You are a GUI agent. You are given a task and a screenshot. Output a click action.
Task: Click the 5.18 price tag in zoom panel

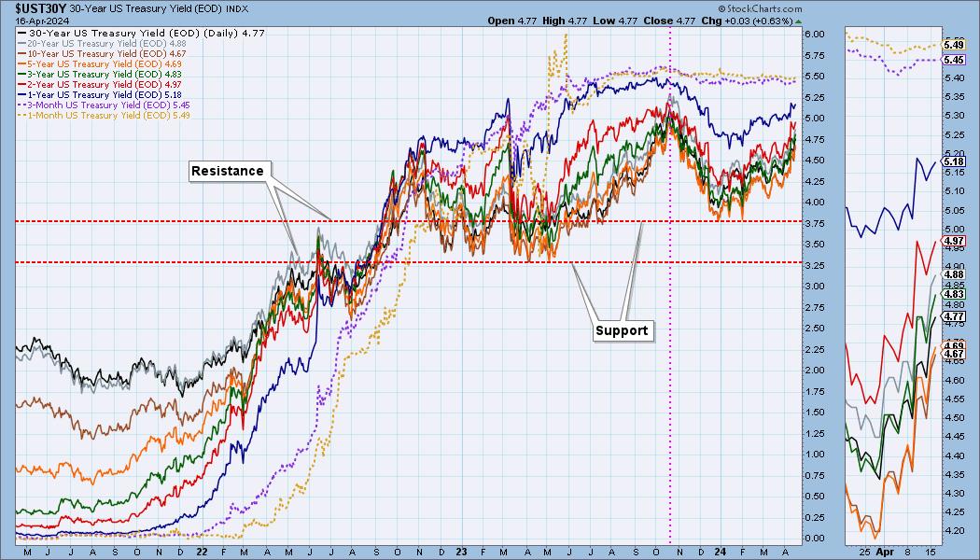pyautogui.click(x=954, y=161)
